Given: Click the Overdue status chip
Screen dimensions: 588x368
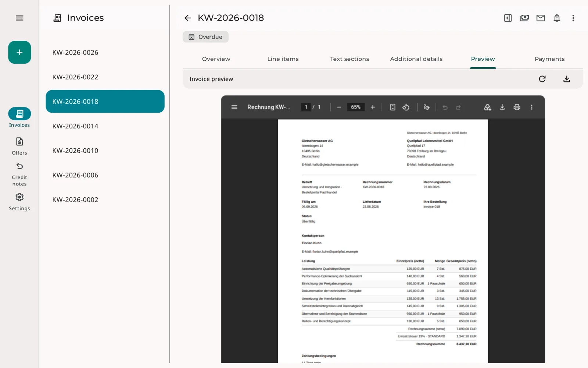Looking at the screenshot, I should [x=206, y=37].
